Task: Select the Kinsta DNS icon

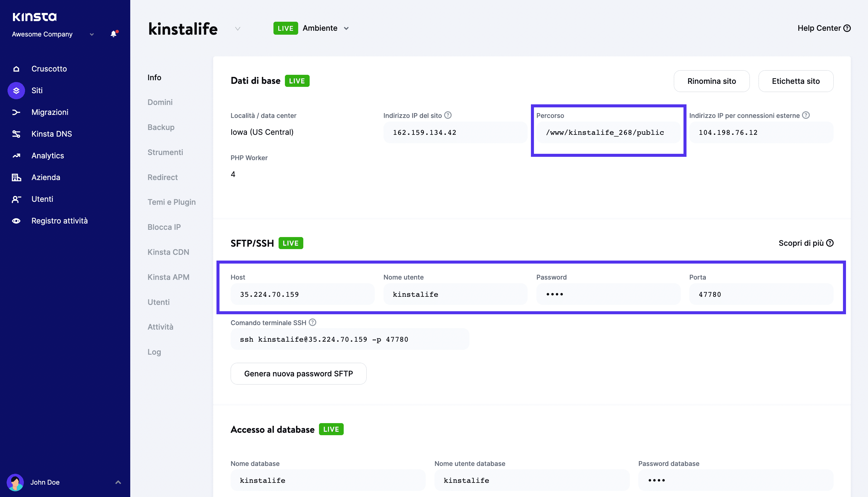Action: (x=16, y=134)
